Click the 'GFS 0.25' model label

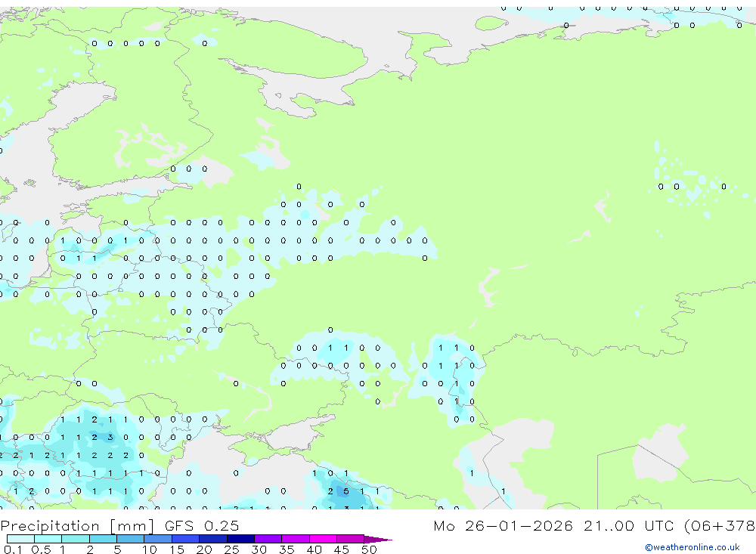[x=202, y=525]
